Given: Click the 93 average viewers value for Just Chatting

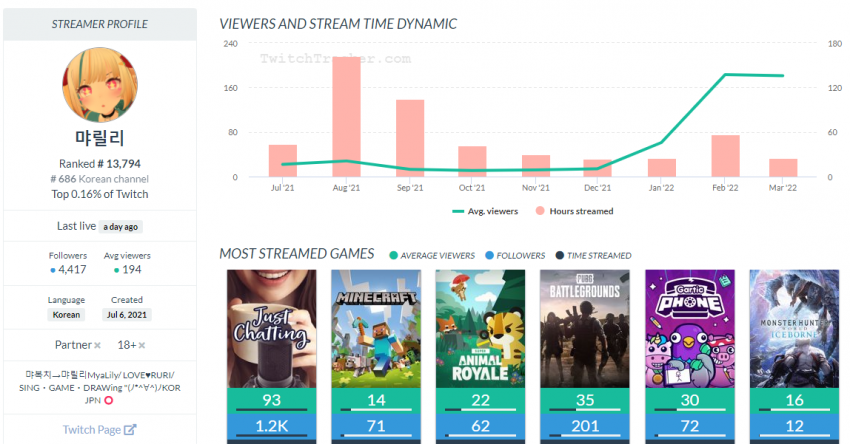Looking at the screenshot, I should (x=272, y=400).
